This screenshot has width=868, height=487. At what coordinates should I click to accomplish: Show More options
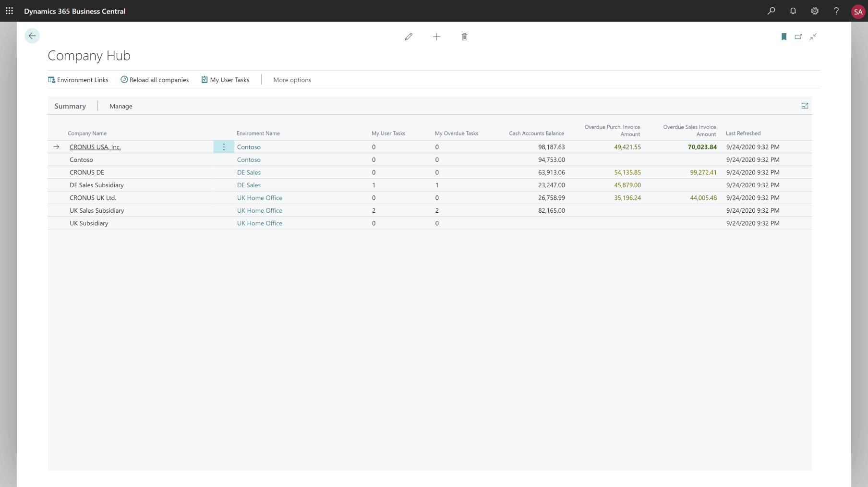292,80
